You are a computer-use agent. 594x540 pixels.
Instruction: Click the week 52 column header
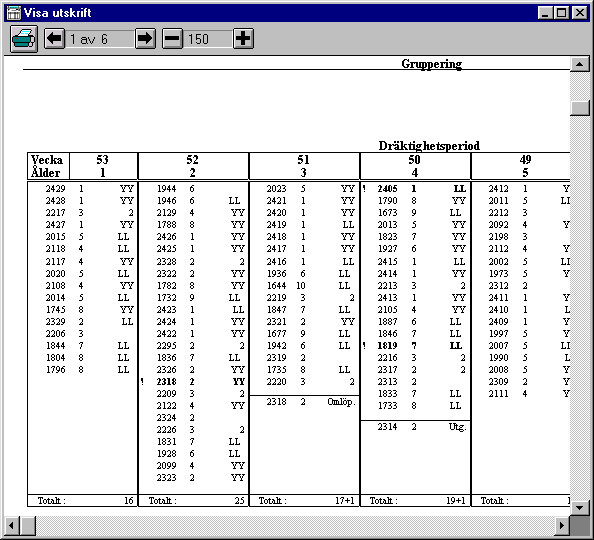pos(193,166)
